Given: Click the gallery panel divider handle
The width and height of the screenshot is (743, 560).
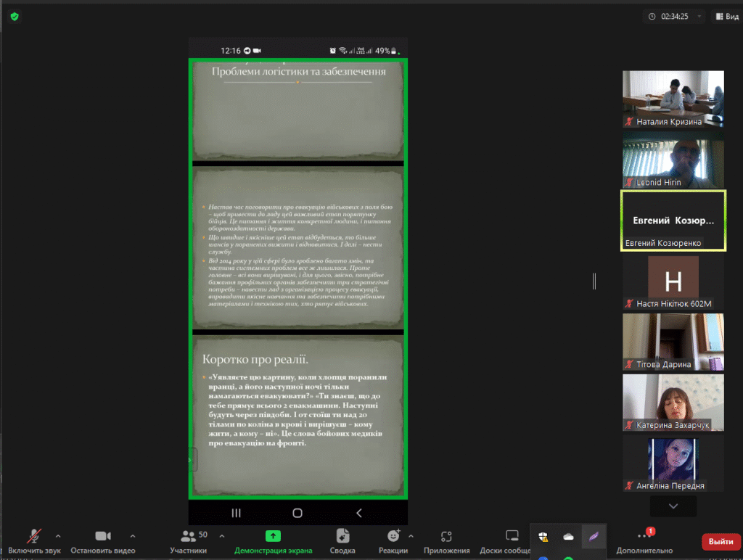Looking at the screenshot, I should pos(594,281).
